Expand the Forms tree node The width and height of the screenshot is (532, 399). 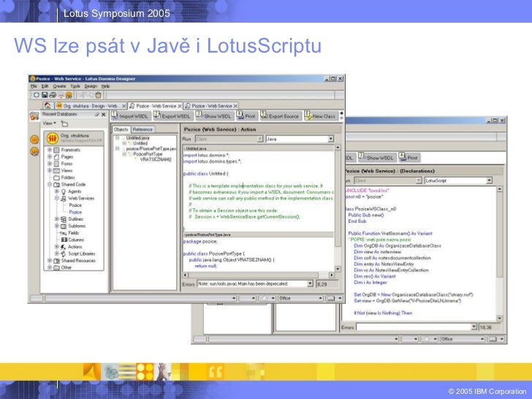coord(50,164)
